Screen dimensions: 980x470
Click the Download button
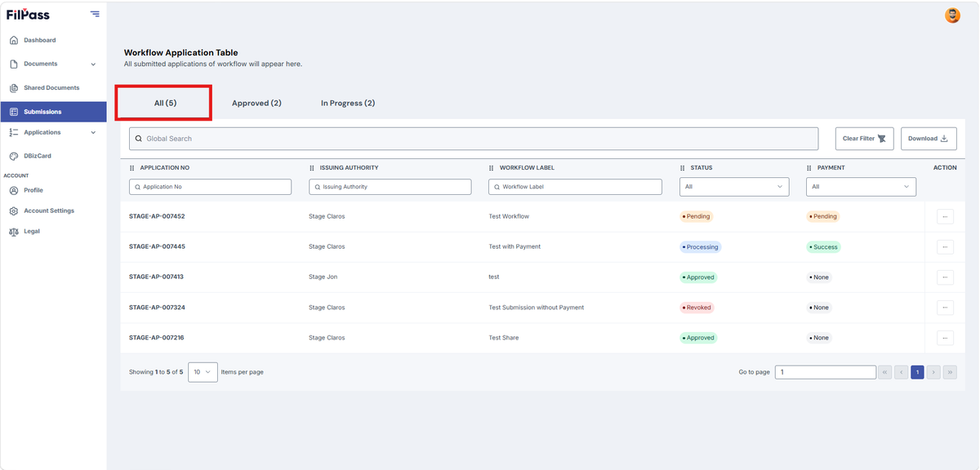point(929,139)
